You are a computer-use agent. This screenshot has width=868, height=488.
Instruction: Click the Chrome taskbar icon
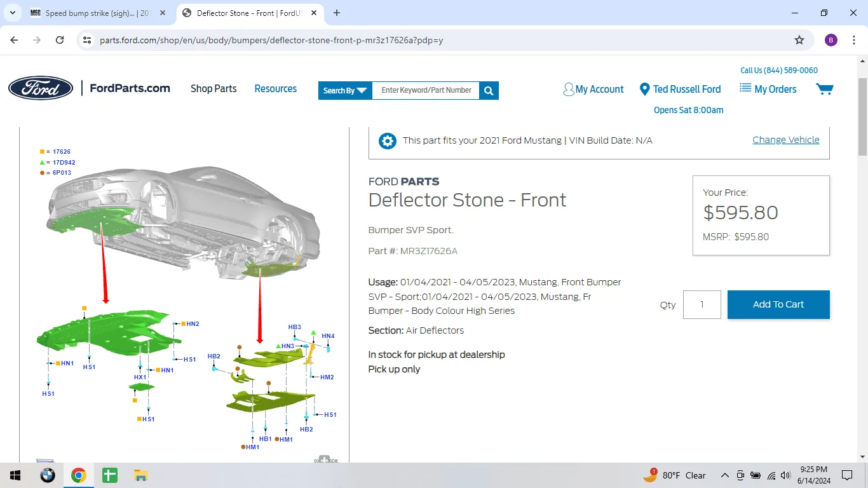[x=79, y=475]
